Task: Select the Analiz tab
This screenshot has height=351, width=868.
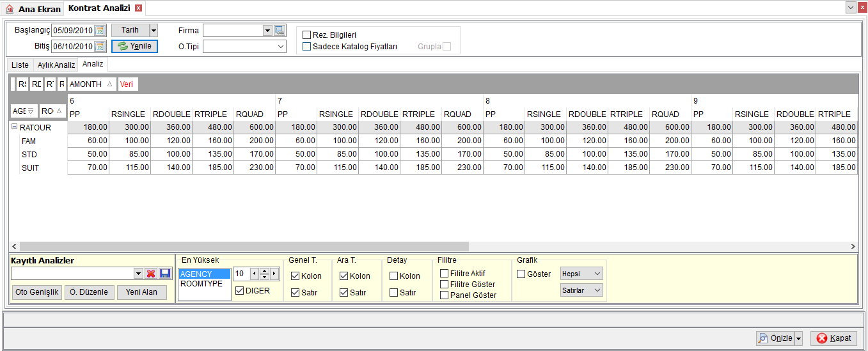Action: click(x=93, y=65)
